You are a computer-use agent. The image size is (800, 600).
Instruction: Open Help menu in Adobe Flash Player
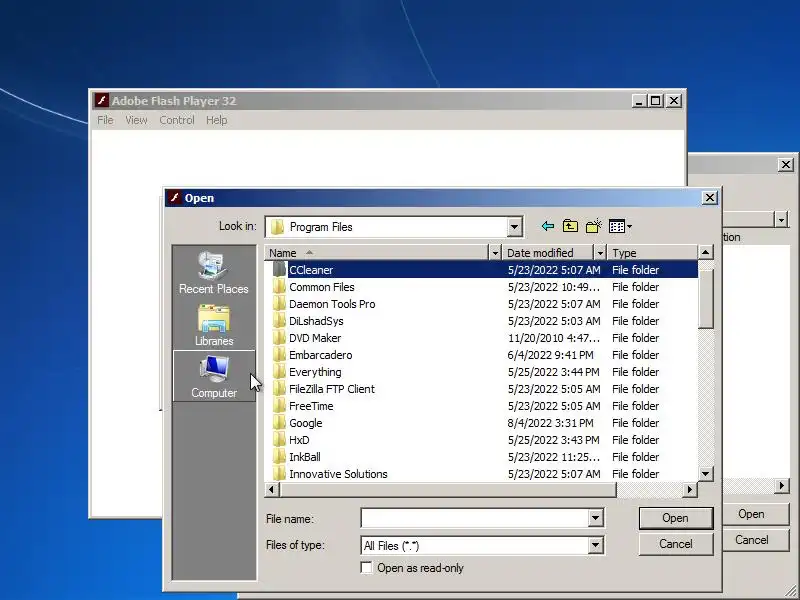coord(216,120)
